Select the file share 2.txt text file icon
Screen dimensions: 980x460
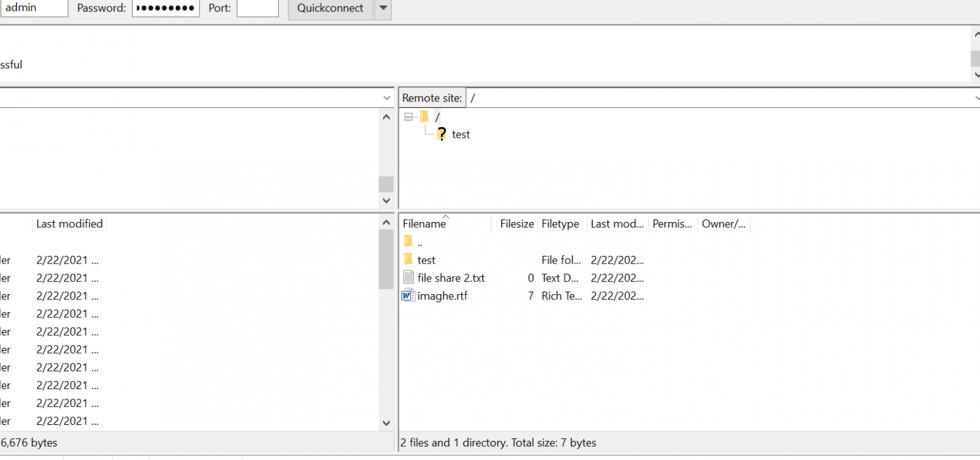click(408, 278)
